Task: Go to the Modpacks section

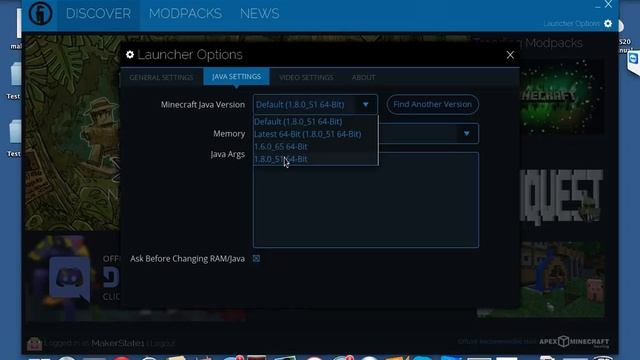Action: (x=185, y=14)
